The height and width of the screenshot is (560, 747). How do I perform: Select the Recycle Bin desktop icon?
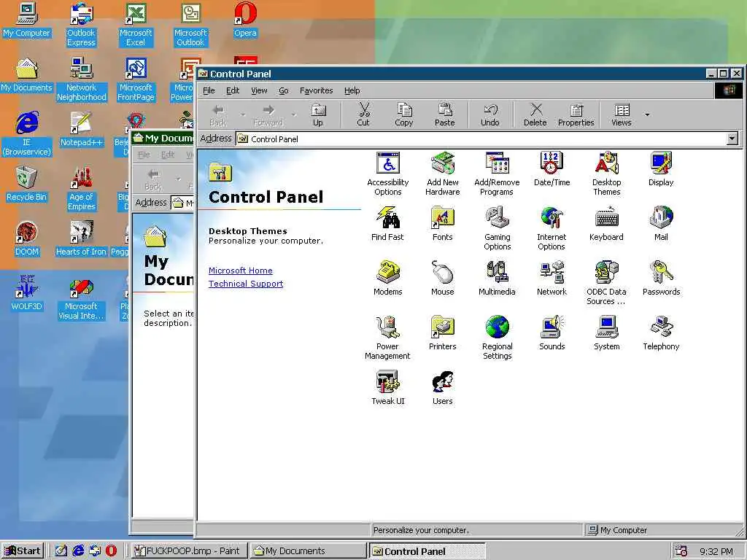tap(27, 184)
